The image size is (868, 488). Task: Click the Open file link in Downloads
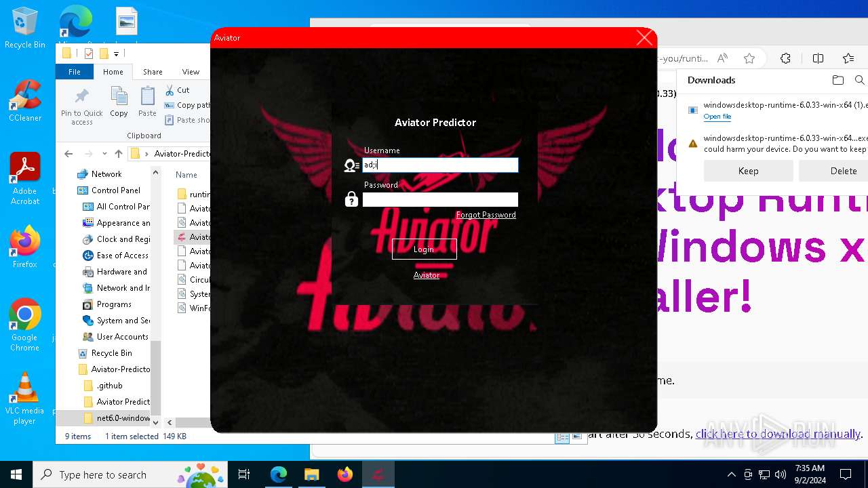coord(717,117)
